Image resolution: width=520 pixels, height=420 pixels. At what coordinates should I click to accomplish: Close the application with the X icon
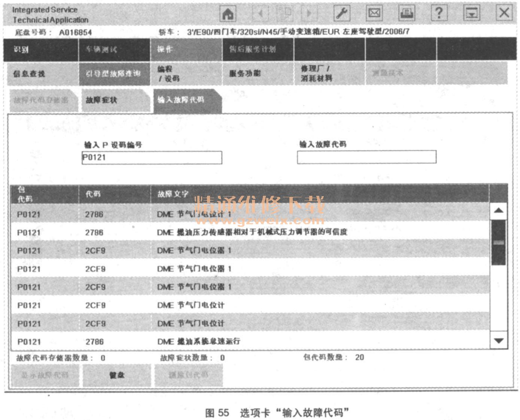[504, 13]
